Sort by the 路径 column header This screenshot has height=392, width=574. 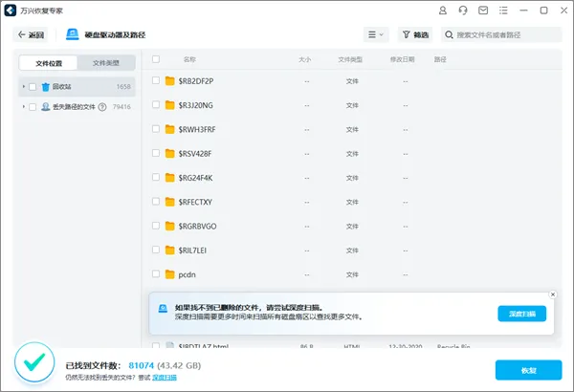tap(440, 59)
